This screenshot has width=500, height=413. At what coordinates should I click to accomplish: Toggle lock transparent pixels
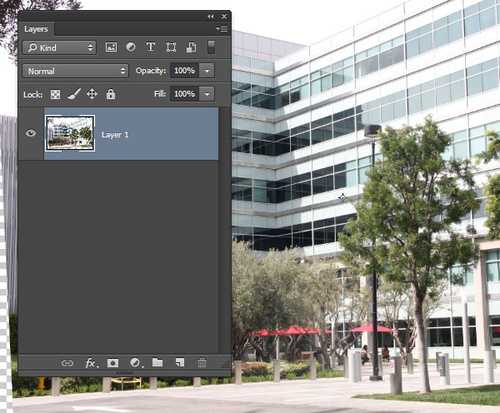[x=55, y=95]
